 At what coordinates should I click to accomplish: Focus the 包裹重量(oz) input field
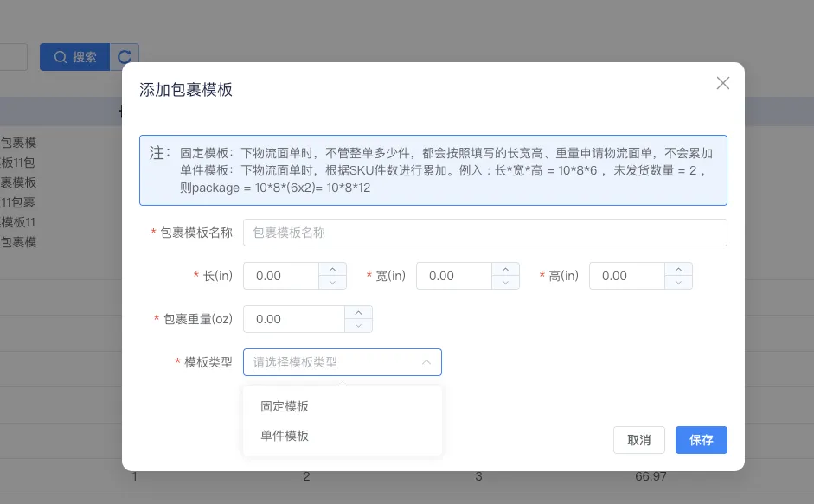coord(294,319)
